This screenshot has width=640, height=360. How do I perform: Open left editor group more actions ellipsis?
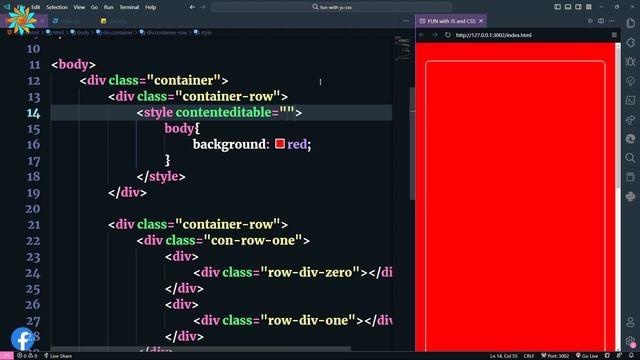click(406, 21)
